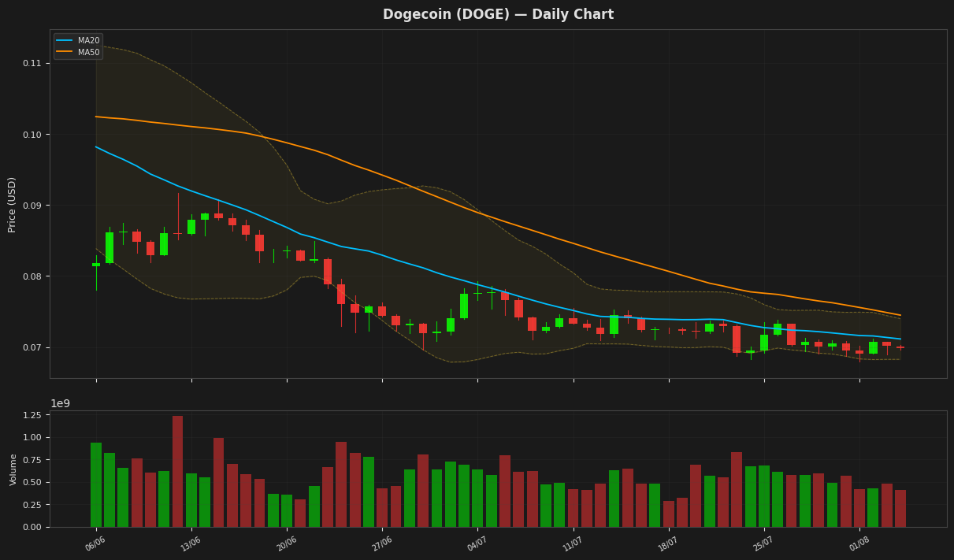954x560 pixels.
Task: Click the 1e9 volume scale multiplier
Action: [x=61, y=403]
